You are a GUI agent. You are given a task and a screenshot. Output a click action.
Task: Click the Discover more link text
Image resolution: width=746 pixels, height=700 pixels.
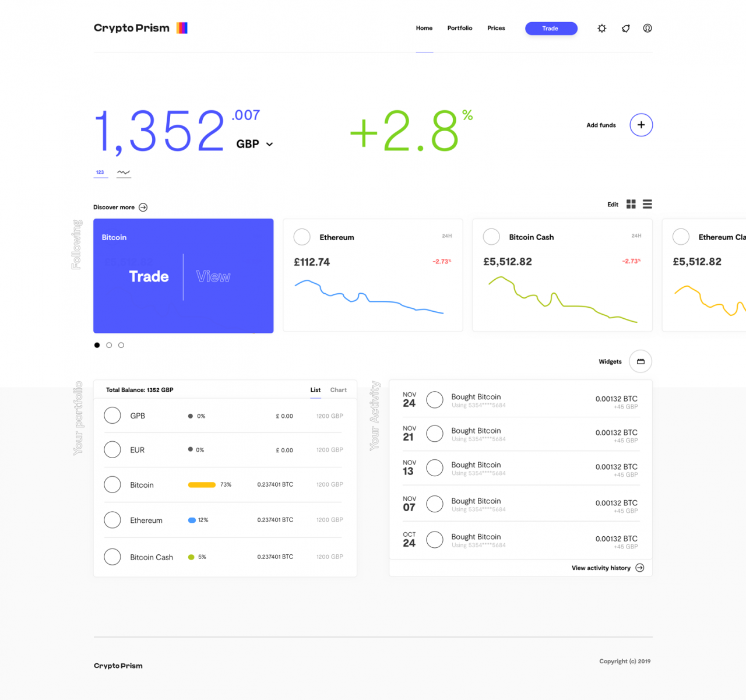[x=114, y=207]
